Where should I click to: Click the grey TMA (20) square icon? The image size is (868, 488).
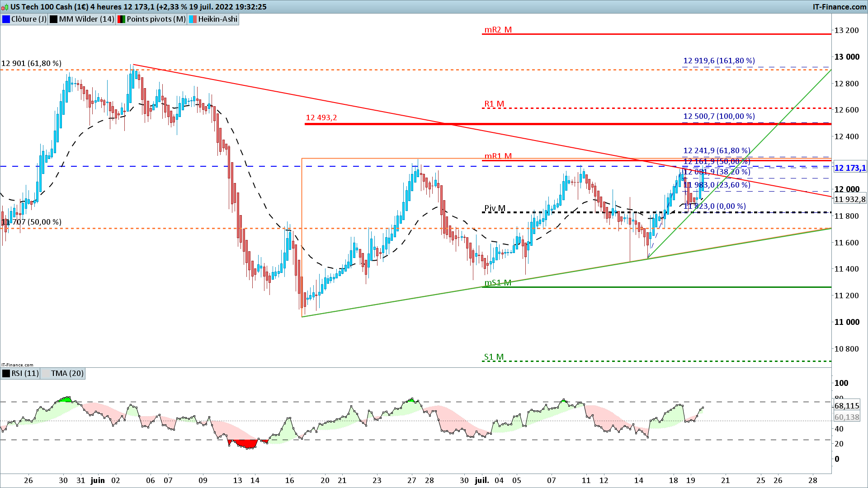pyautogui.click(x=46, y=373)
